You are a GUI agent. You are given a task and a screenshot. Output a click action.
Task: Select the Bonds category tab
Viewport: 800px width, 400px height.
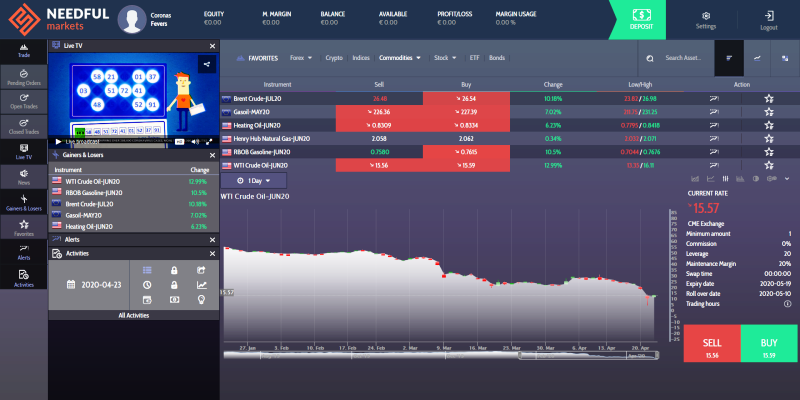pyautogui.click(x=497, y=58)
